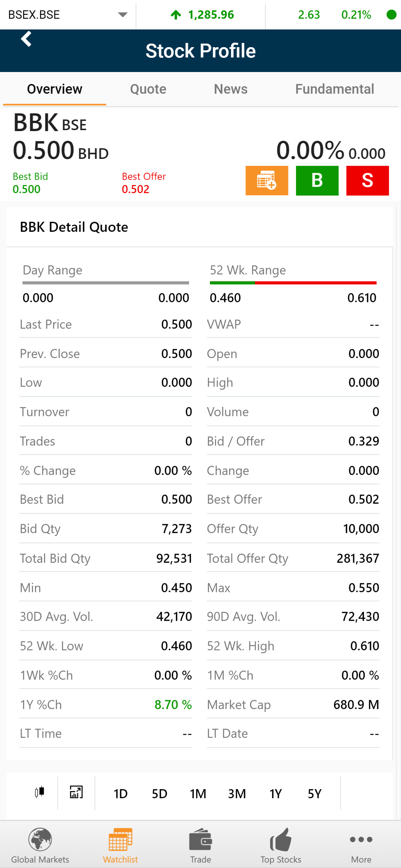Select the 5D chart period
The image size is (401, 868).
point(159,794)
